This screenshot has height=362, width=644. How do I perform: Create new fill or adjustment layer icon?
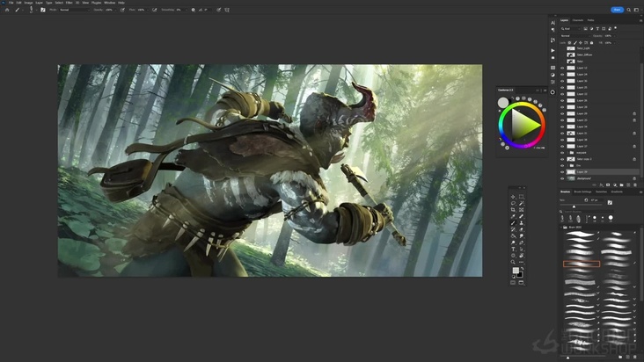tap(615, 185)
